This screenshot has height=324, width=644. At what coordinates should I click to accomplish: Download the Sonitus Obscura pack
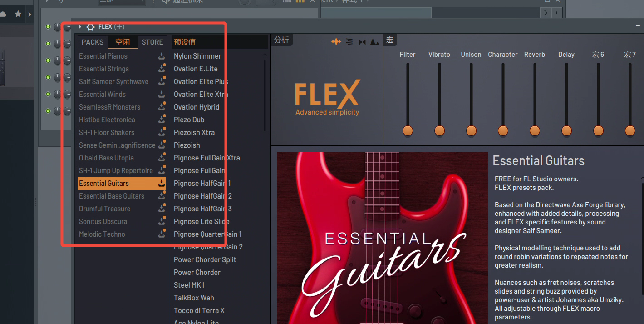[x=161, y=222]
